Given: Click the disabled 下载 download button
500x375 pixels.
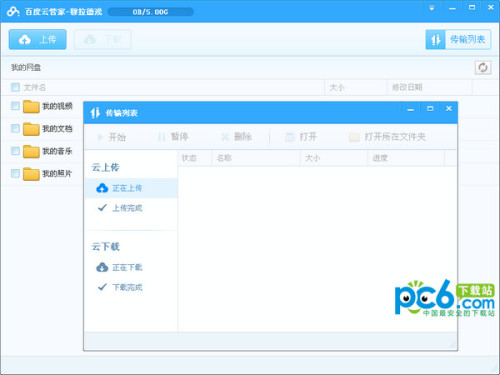Looking at the screenshot, I should coord(102,39).
